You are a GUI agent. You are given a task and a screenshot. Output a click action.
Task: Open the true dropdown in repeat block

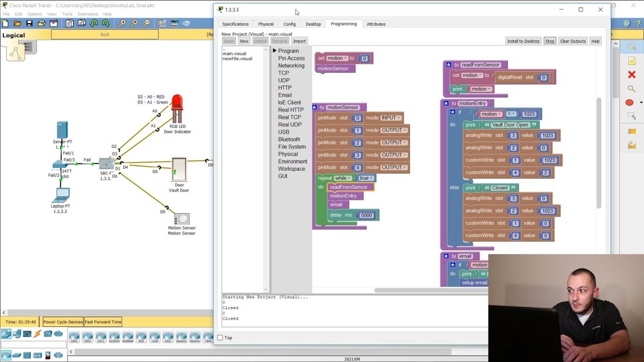click(365, 178)
